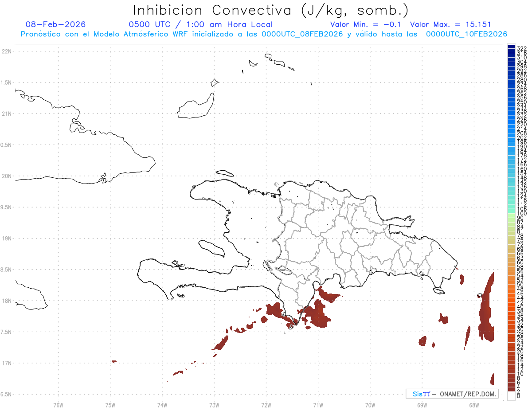
Task: Select the darkest navy swatch atop the colorbar
Action: (511, 47)
